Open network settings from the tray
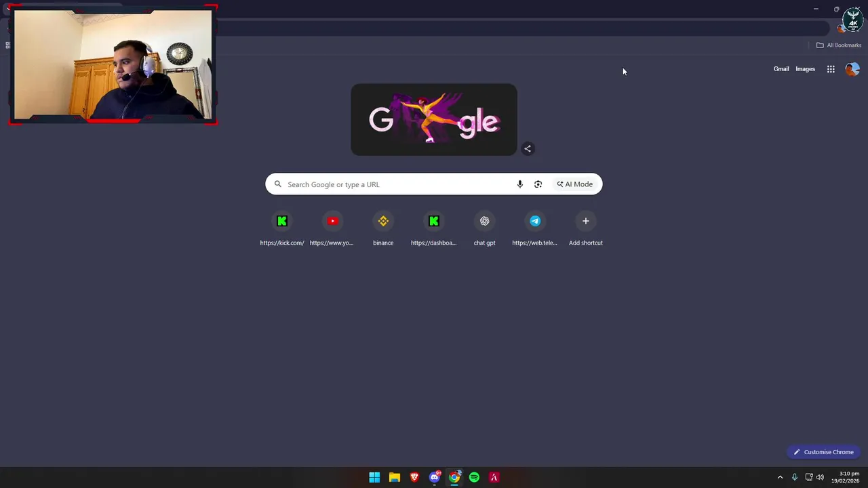 click(x=809, y=477)
